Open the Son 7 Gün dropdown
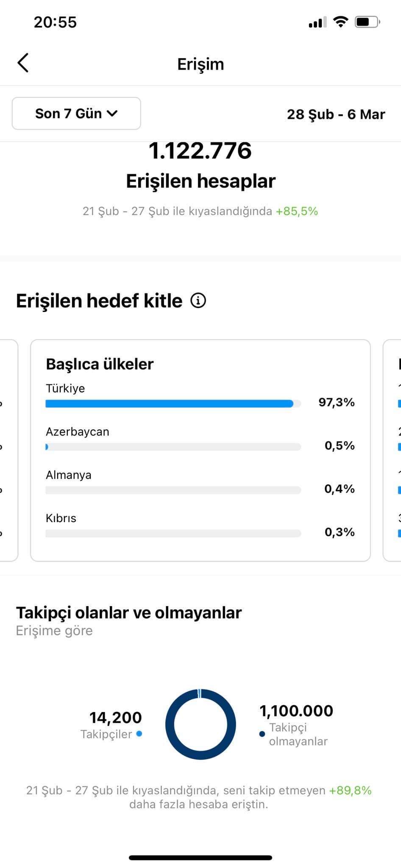This screenshot has height=868, width=401. pyautogui.click(x=76, y=113)
